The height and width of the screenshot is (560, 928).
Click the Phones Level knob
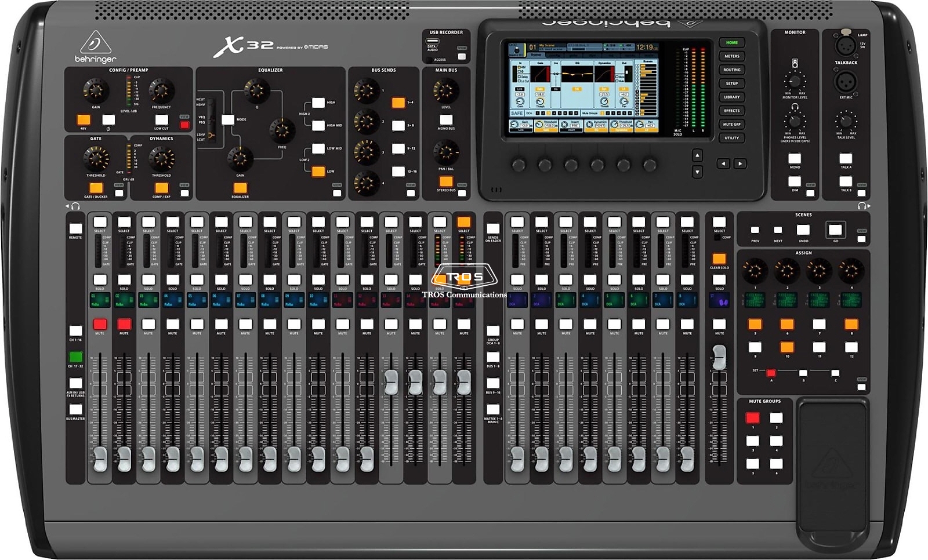coord(795,121)
